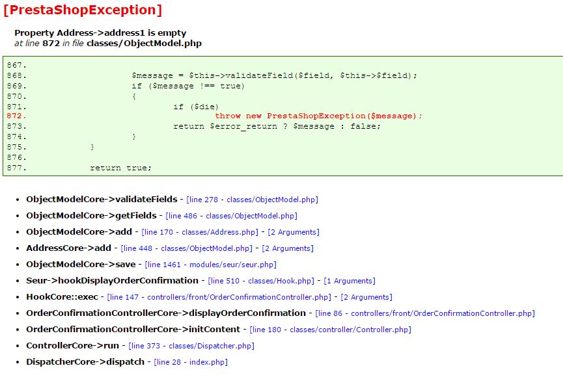Click line number 872. in the code block
Screen dimensions: 563x392
(x=16, y=116)
